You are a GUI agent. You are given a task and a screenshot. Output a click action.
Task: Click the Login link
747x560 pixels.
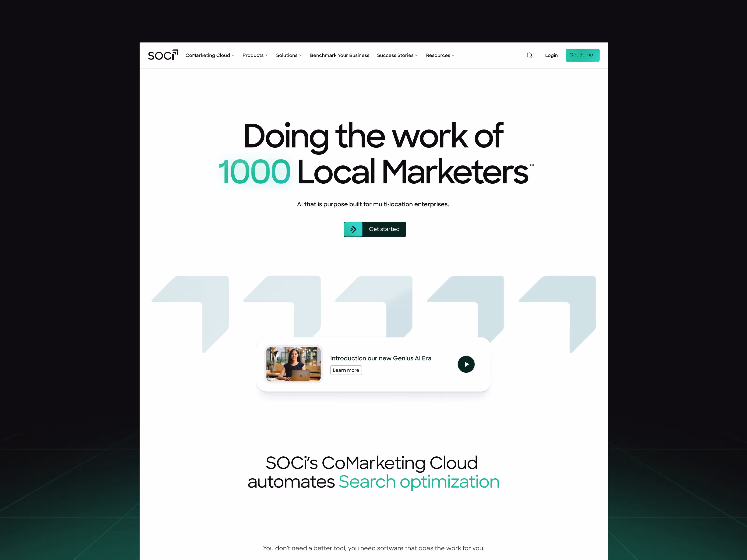(551, 55)
